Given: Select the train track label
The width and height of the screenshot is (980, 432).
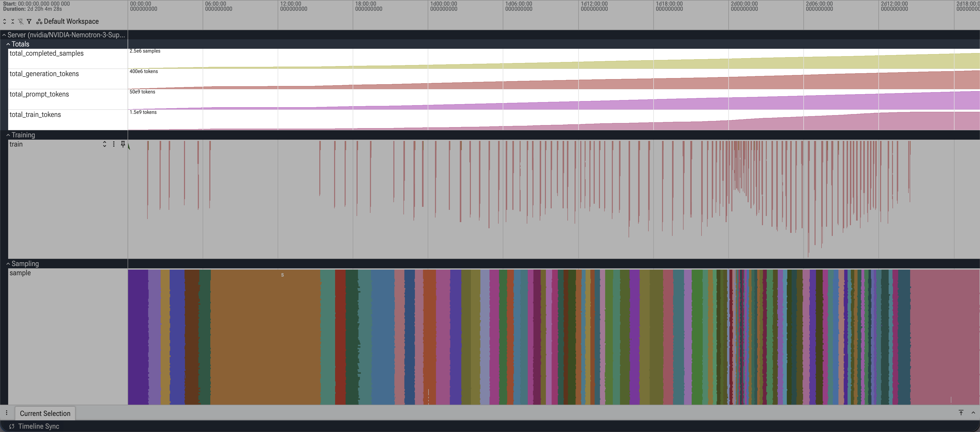Looking at the screenshot, I should click(x=16, y=144).
